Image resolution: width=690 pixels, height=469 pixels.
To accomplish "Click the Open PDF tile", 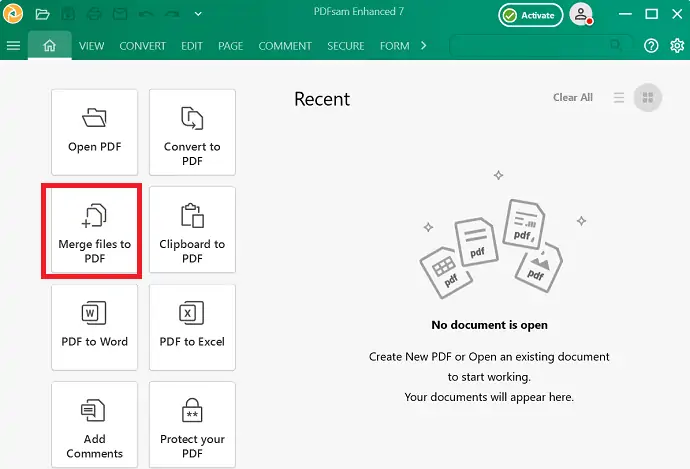I will [94, 132].
